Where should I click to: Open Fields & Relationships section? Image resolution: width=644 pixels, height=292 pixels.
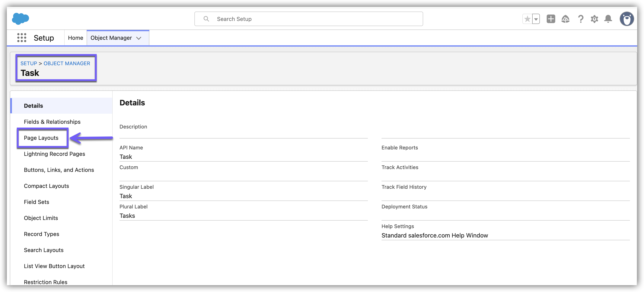coord(52,122)
